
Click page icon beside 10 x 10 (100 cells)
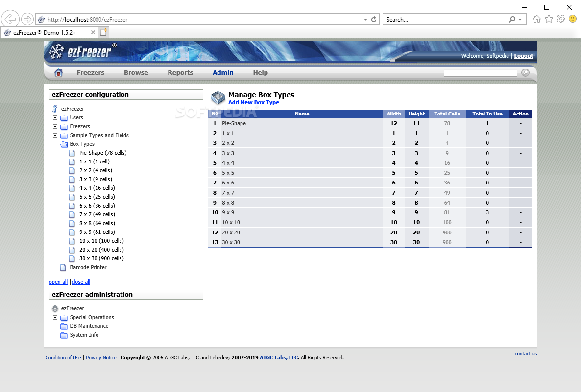click(x=72, y=241)
